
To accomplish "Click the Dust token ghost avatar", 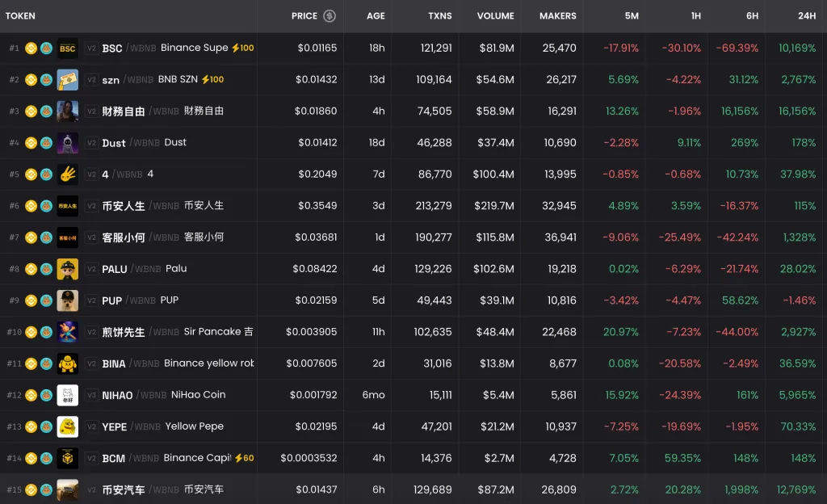I will [68, 143].
